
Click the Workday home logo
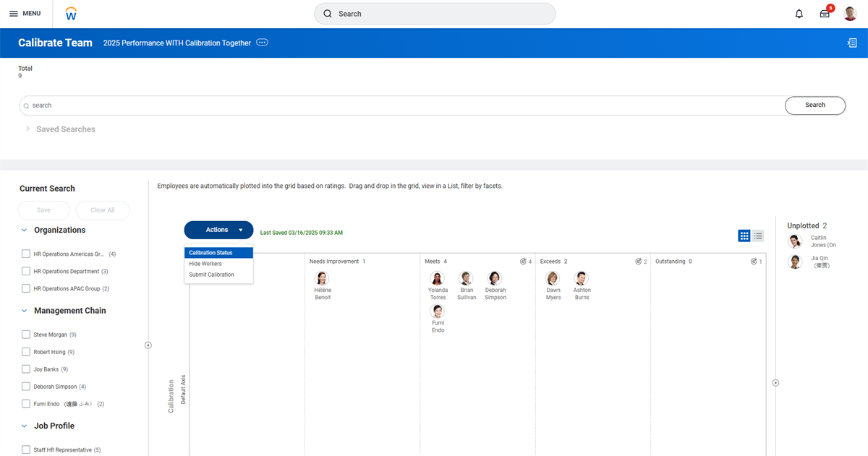click(71, 14)
